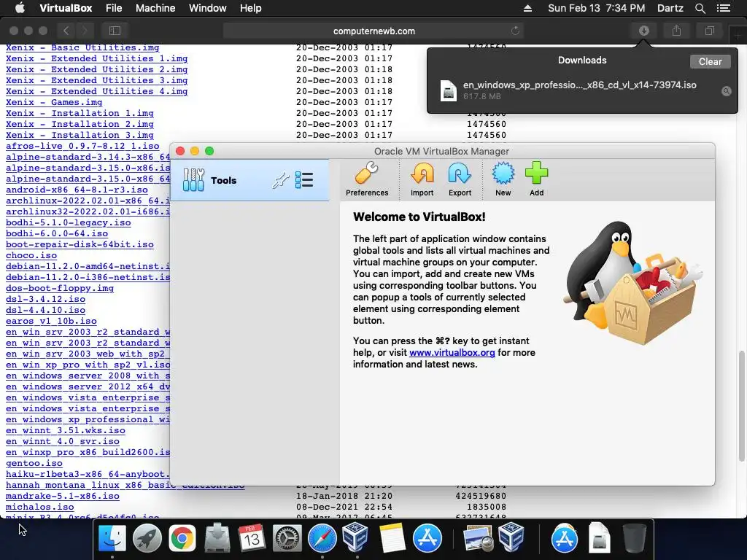Image resolution: width=747 pixels, height=560 pixels.
Task: Open the www.virtualbox.org link
Action: tap(452, 353)
